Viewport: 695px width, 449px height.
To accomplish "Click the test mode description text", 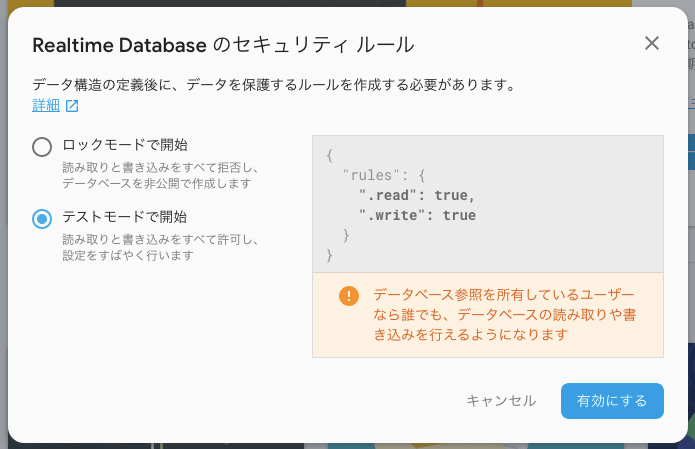I will [x=160, y=247].
